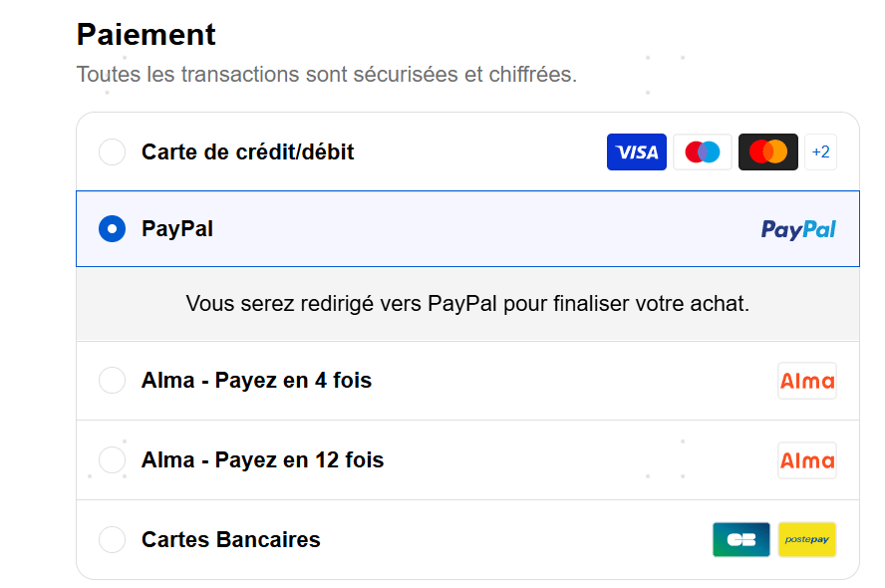
Task: Select Carte de crédit/débit radio button
Action: [113, 151]
